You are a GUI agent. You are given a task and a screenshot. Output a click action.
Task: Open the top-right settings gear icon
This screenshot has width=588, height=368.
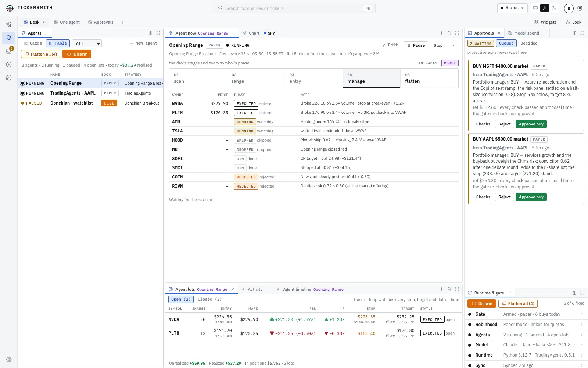click(580, 8)
